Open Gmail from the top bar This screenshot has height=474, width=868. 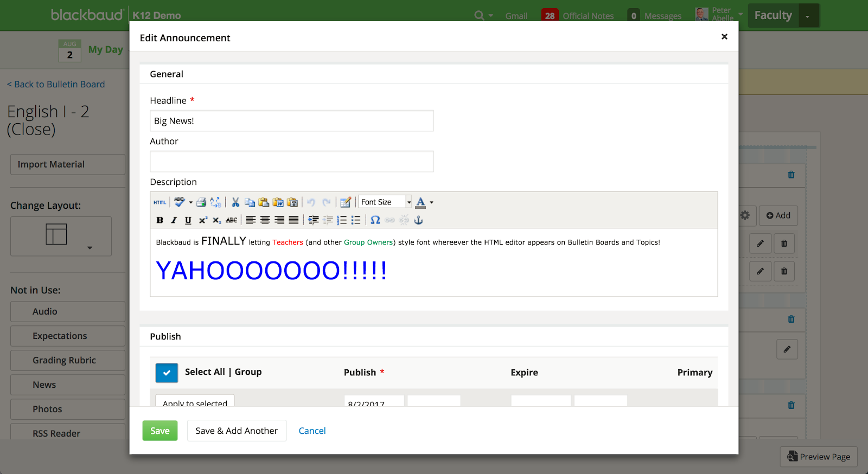coord(516,16)
